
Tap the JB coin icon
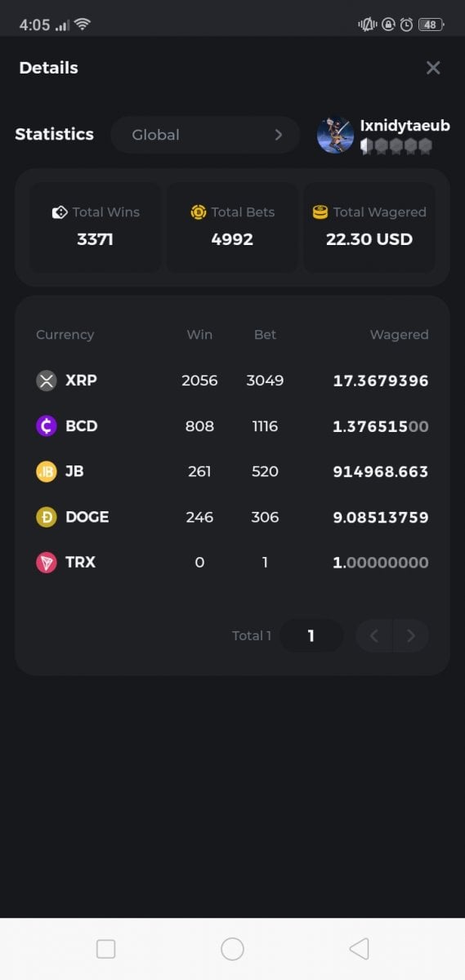(x=47, y=471)
